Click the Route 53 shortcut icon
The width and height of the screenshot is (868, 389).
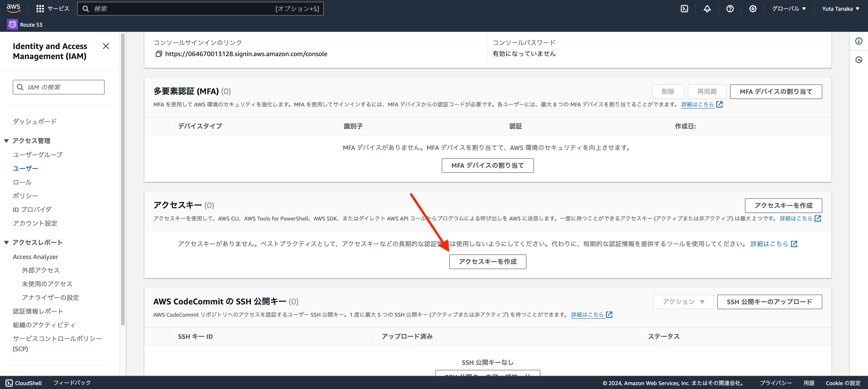tap(12, 25)
